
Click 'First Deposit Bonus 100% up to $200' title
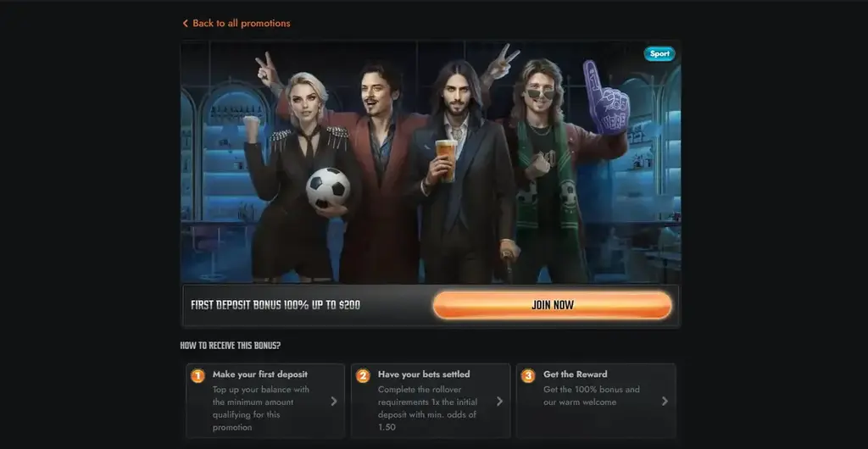click(x=275, y=305)
